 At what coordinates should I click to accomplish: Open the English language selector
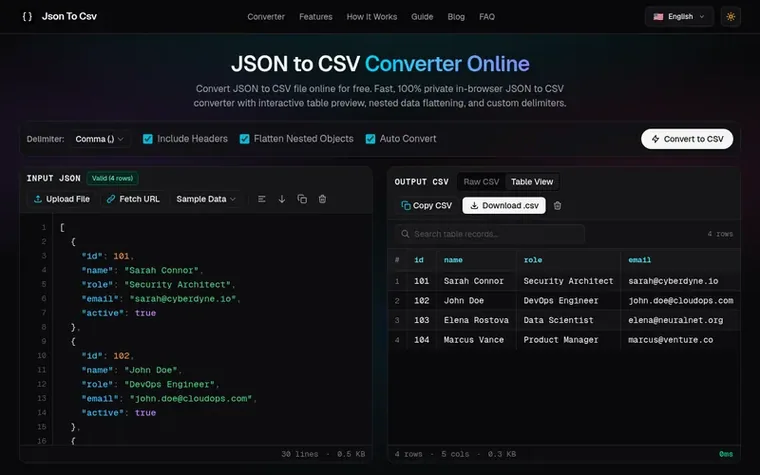(679, 16)
